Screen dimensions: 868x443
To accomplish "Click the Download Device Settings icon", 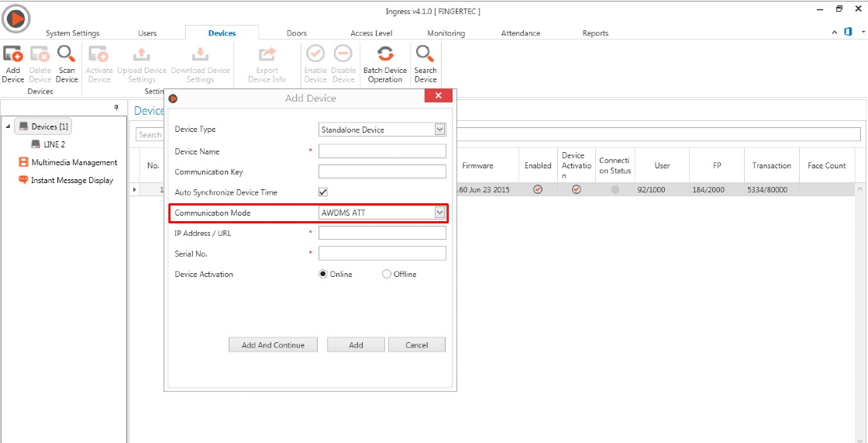I will click(x=200, y=54).
